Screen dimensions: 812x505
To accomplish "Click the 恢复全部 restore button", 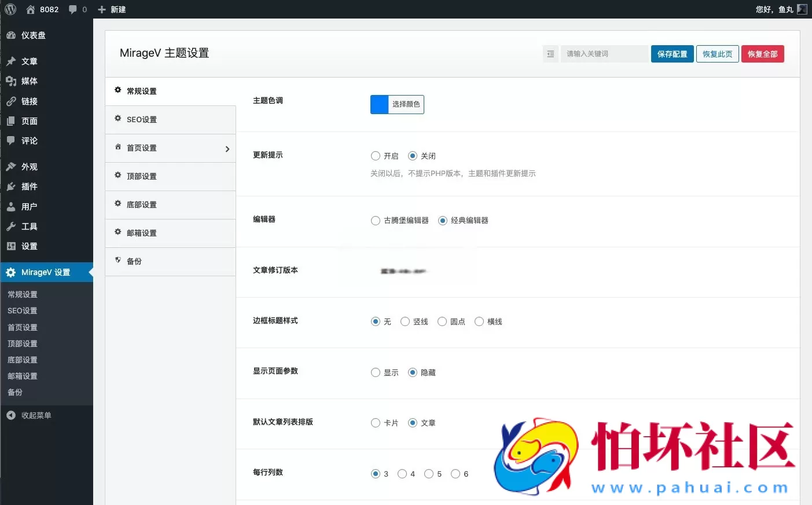I will pos(763,53).
